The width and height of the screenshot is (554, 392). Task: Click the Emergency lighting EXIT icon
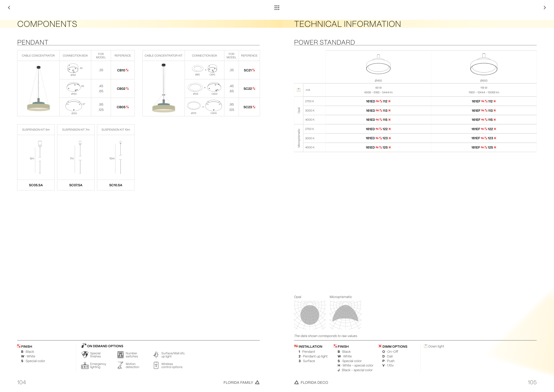click(85, 365)
